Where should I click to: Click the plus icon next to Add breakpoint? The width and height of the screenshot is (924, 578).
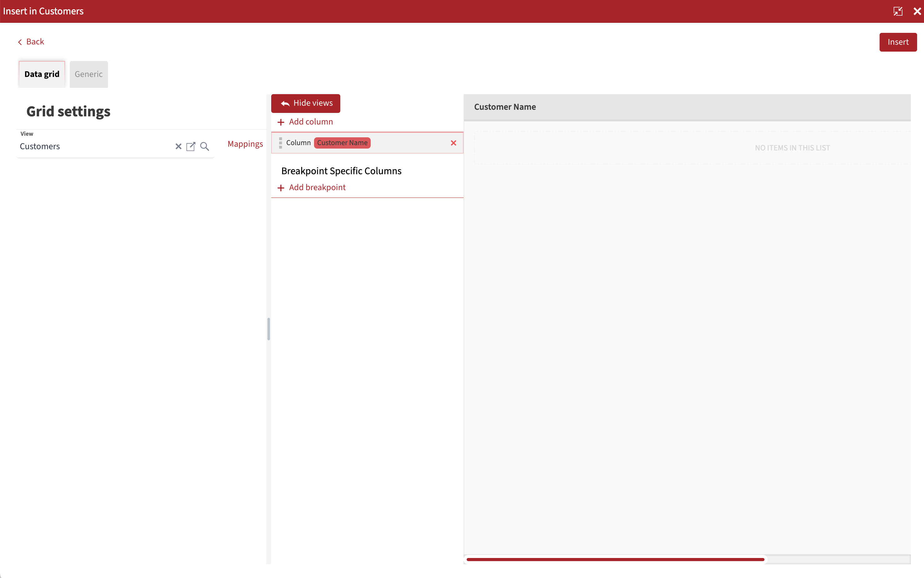(281, 188)
